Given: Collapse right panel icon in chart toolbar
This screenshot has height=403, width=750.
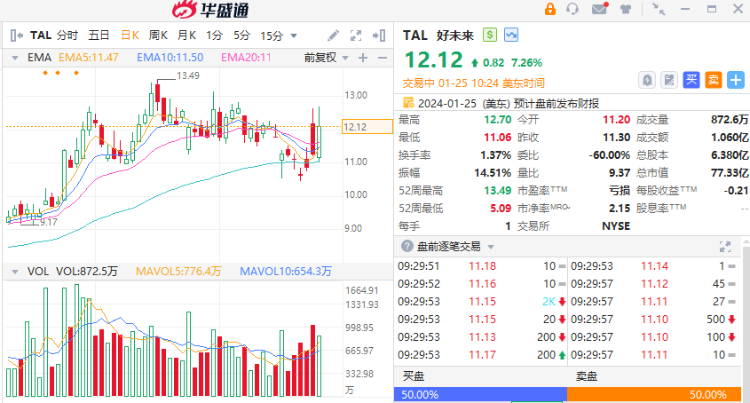Looking at the screenshot, I should pos(379,35).
